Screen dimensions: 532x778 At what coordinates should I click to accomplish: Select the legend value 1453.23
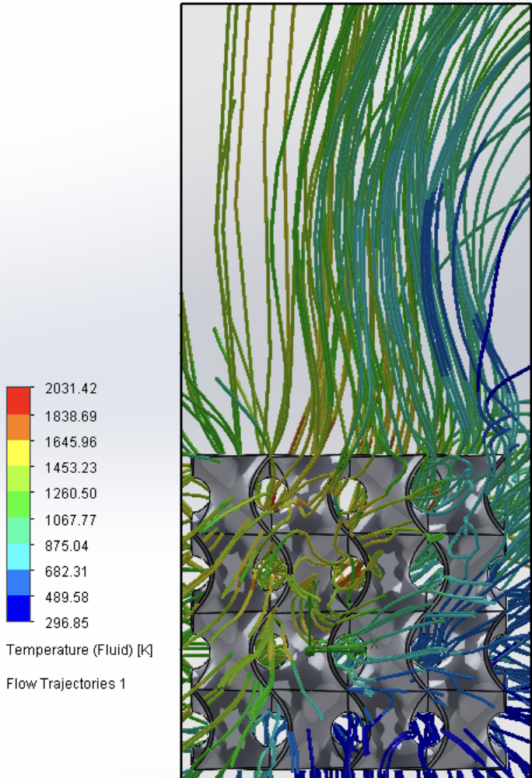71,468
